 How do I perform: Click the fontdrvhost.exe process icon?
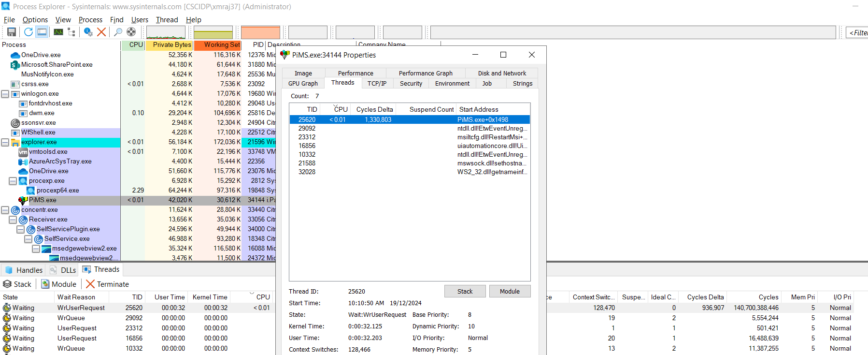[x=23, y=104]
